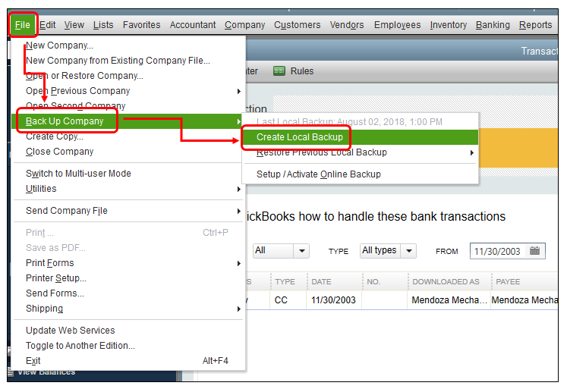567x392 pixels.
Task: Select Close Company
Action: click(128, 152)
